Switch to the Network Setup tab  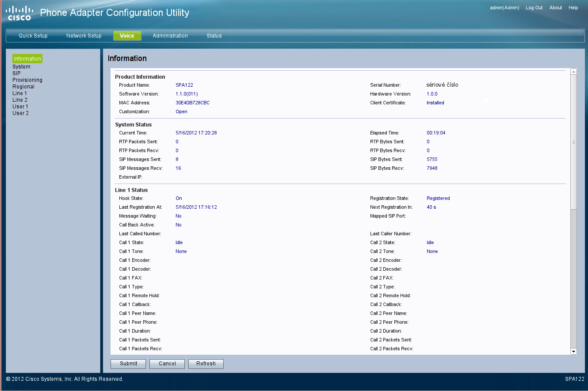(84, 36)
